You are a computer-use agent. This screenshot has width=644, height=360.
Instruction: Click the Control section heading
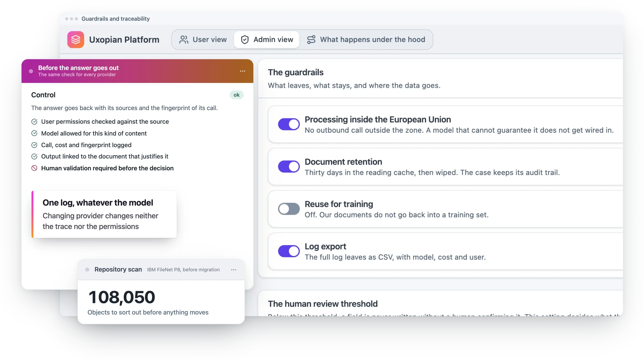pos(43,95)
